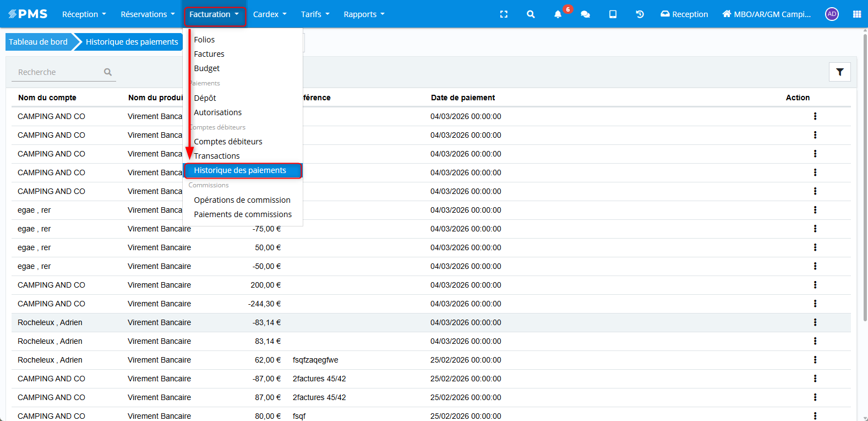The height and width of the screenshot is (421, 868).
Task: Expand the Rapports dropdown menu
Action: coord(364,14)
